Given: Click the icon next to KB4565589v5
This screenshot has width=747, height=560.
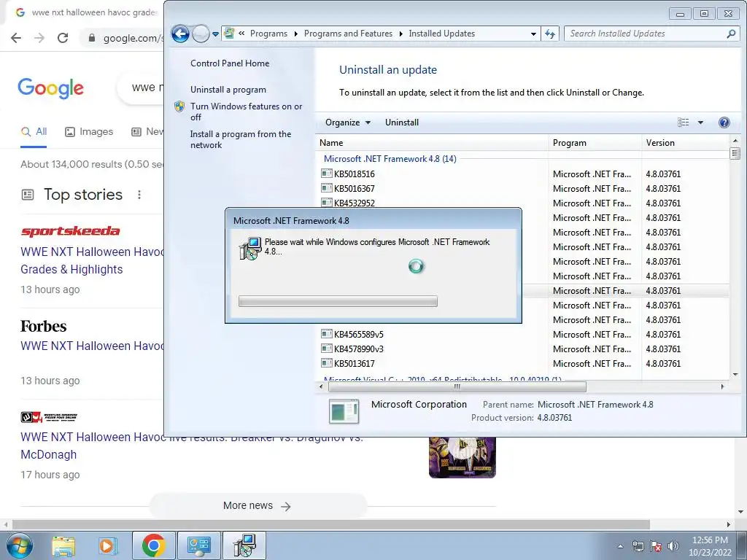Looking at the screenshot, I should [326, 334].
